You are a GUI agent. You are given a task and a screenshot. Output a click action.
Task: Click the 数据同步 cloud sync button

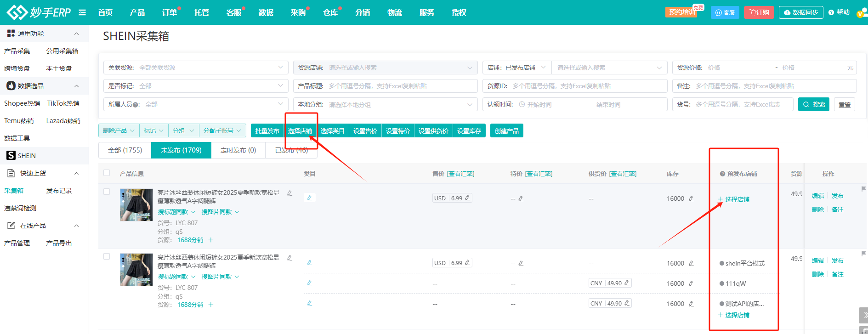pyautogui.click(x=801, y=12)
